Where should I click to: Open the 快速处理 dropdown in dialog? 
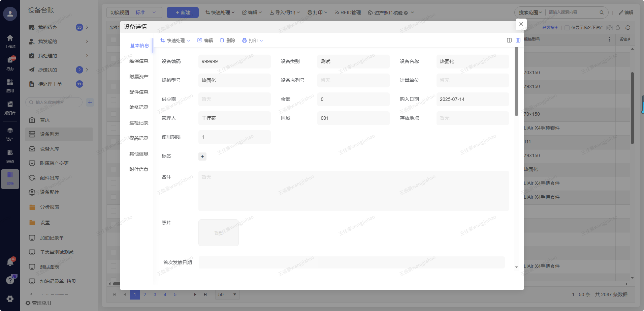pyautogui.click(x=175, y=40)
